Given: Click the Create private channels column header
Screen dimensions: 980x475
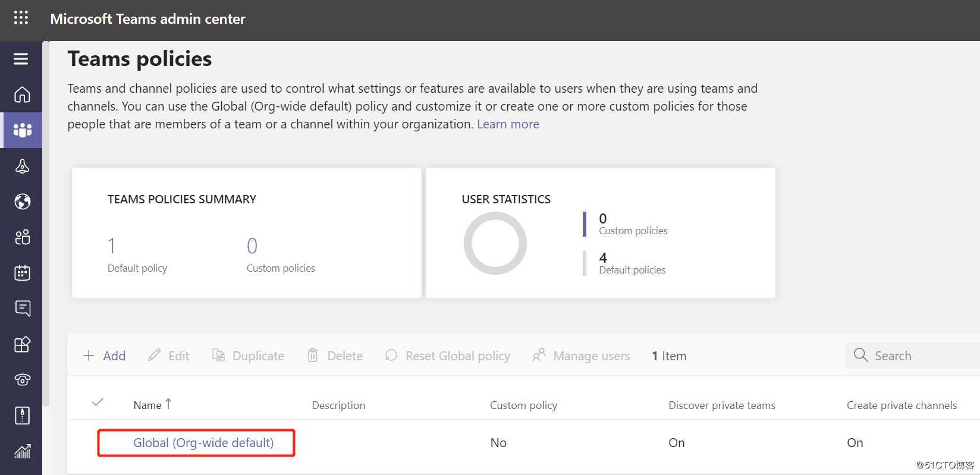Looking at the screenshot, I should click(902, 405).
